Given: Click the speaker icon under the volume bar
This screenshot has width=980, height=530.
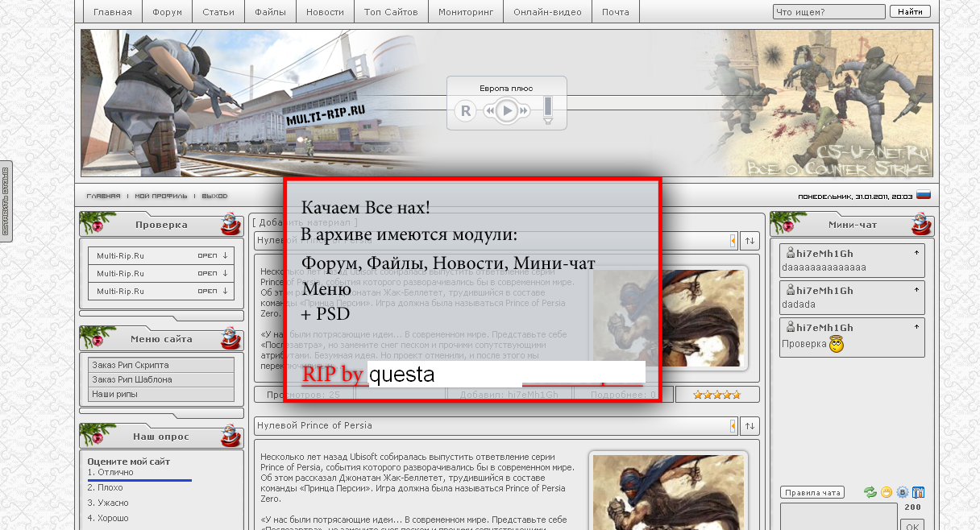Looking at the screenshot, I should click(x=548, y=121).
